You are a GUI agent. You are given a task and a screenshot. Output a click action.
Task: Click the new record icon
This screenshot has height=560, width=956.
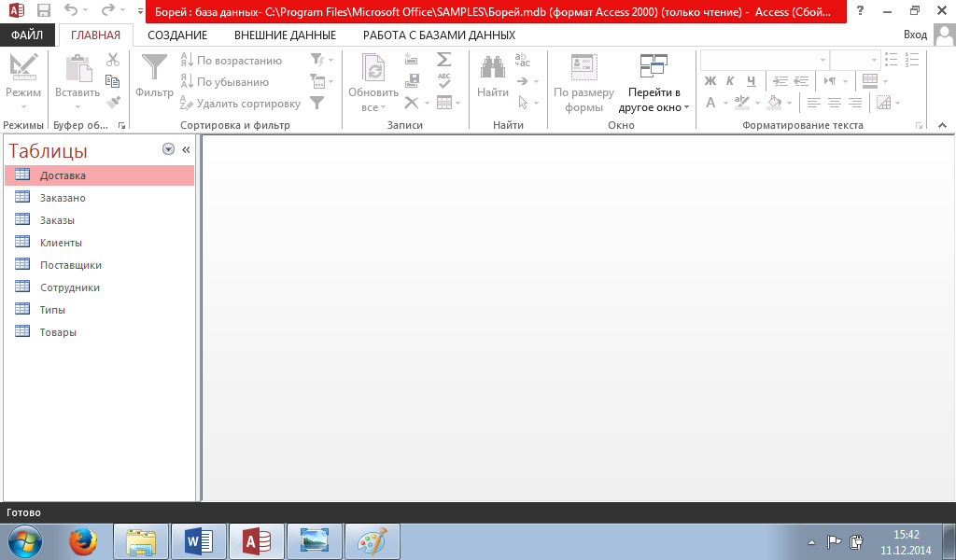(412, 60)
